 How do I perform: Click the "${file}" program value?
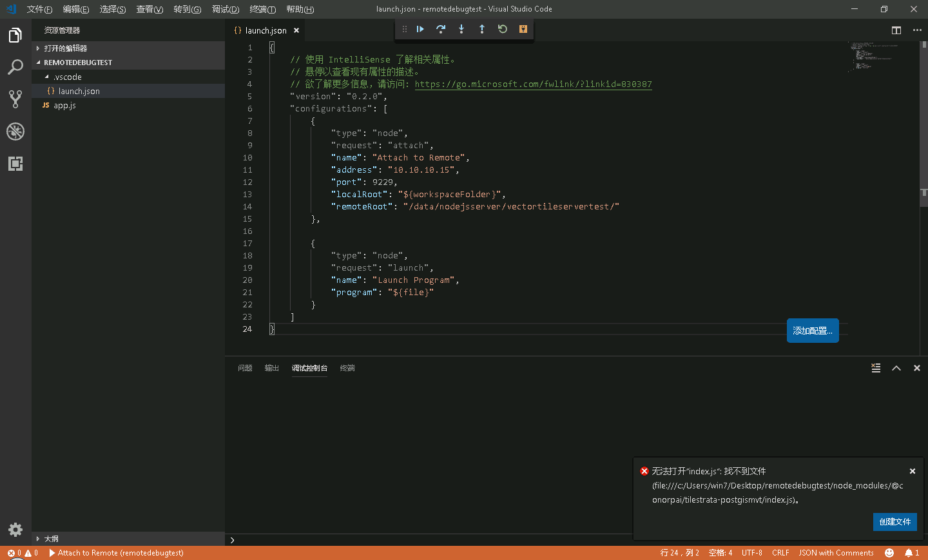pos(411,293)
